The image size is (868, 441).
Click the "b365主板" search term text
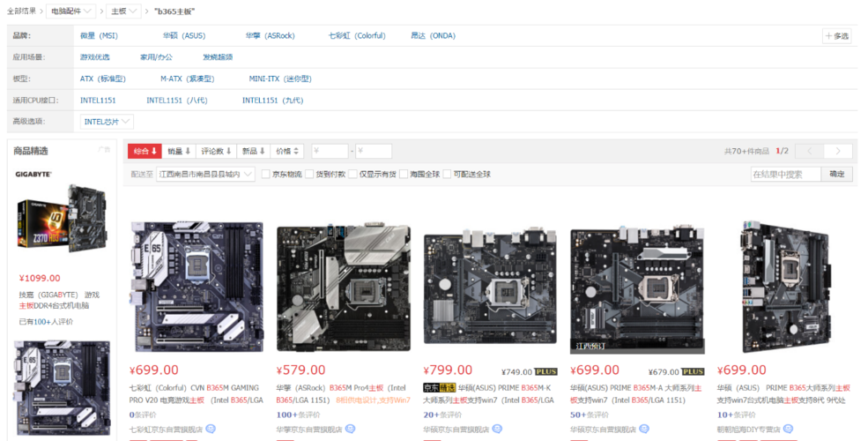pyautogui.click(x=174, y=11)
